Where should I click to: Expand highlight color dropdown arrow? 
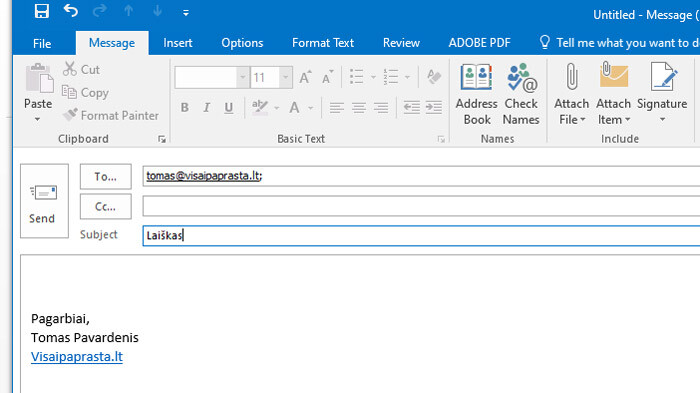[277, 108]
